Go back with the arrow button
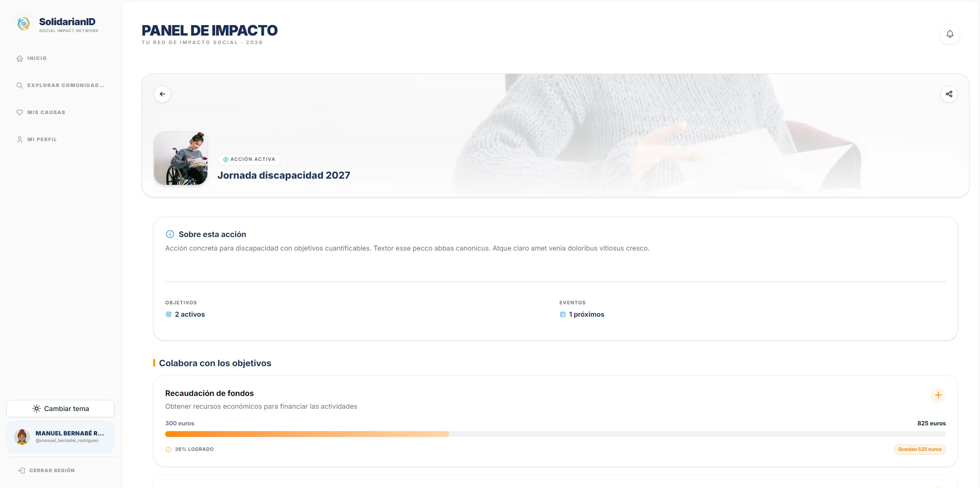980x488 pixels. coord(162,94)
